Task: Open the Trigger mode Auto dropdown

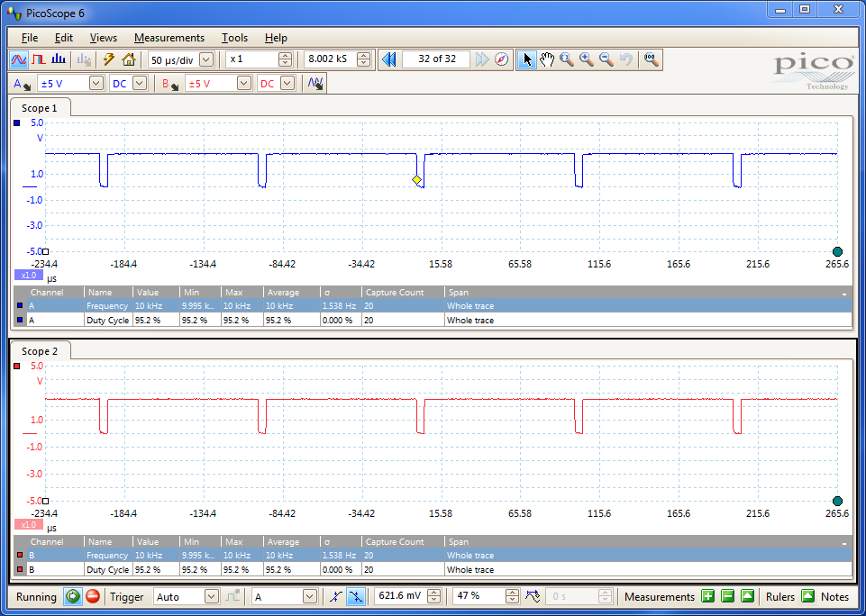Action: (212, 596)
